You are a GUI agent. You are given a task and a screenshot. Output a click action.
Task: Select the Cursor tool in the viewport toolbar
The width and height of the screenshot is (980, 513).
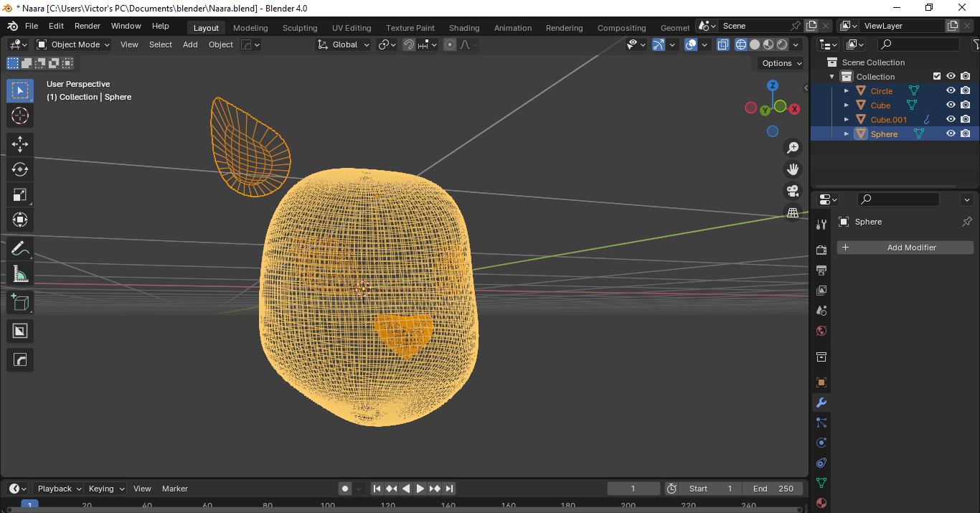coord(20,116)
